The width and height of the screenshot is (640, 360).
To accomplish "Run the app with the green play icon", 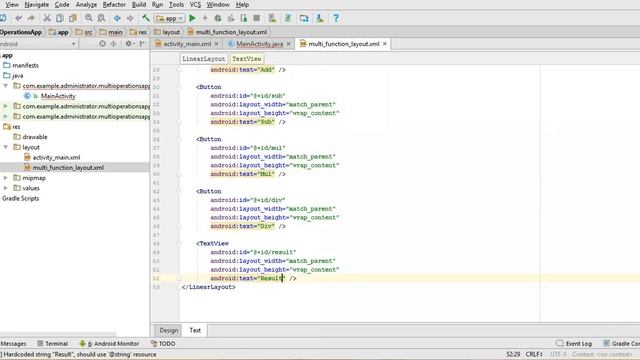I will point(193,18).
